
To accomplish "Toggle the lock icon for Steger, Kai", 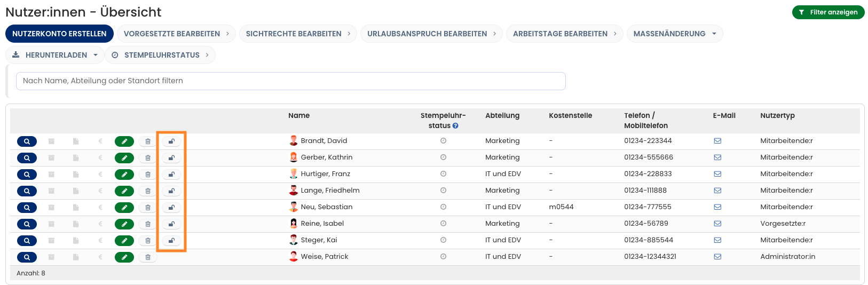I will (171, 241).
